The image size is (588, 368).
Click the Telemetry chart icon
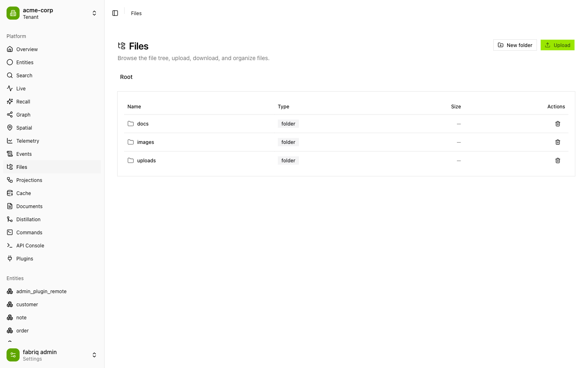coord(10,141)
